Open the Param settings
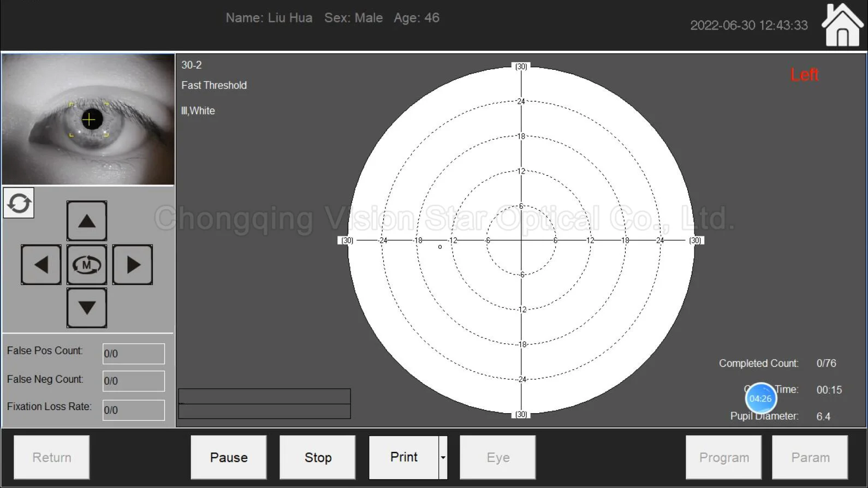The width and height of the screenshot is (868, 488). coord(810,457)
